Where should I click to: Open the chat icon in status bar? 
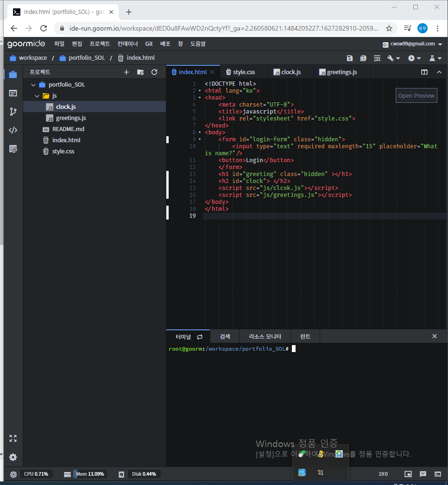423,474
